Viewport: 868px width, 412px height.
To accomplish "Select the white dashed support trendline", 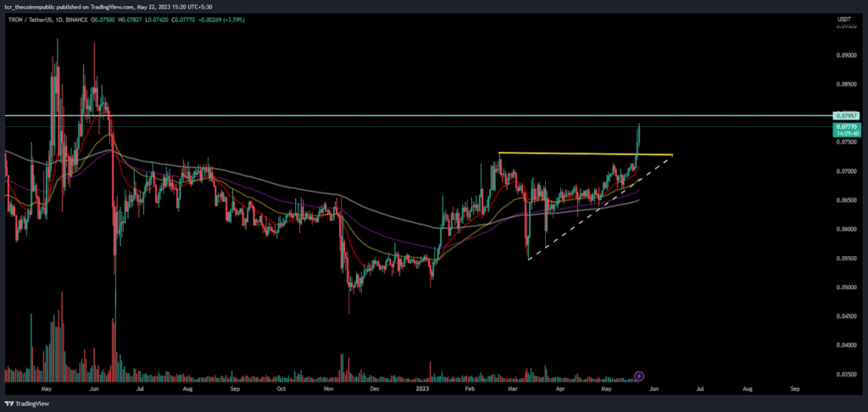I will tap(601, 209).
